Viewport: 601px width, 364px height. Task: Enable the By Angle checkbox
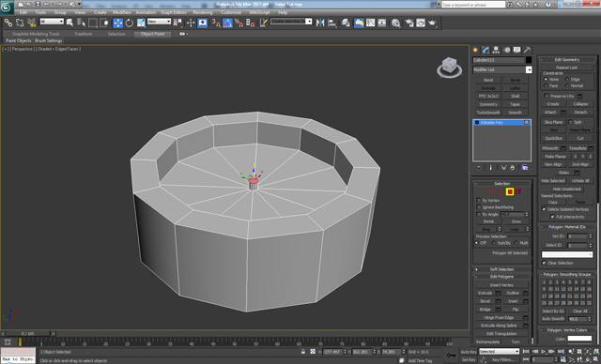(x=479, y=214)
